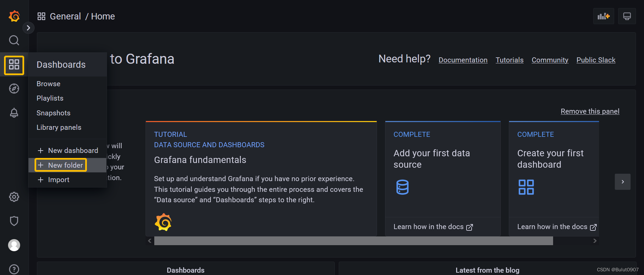Image resolution: width=644 pixels, height=275 pixels.
Task: Click the Dashboards menu header
Action: point(68,64)
